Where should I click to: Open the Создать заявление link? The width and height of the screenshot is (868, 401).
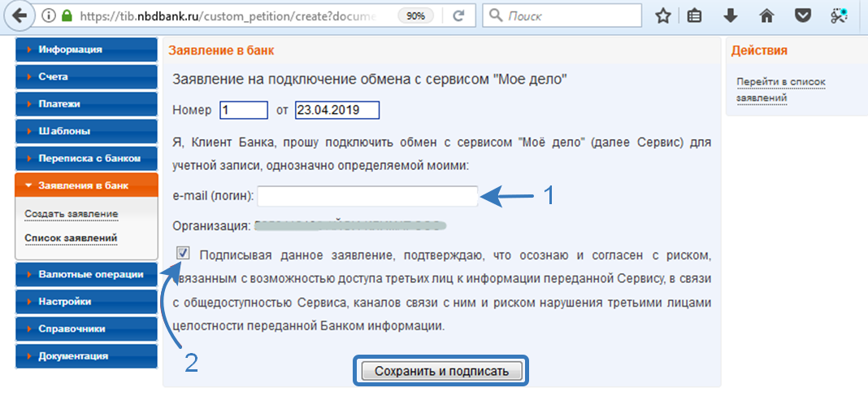click(71, 215)
